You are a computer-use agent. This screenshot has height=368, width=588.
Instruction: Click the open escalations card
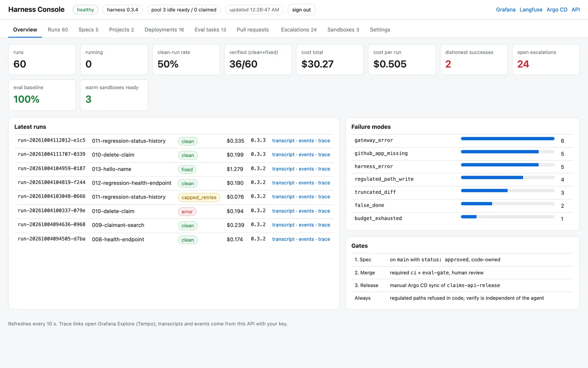(x=546, y=60)
